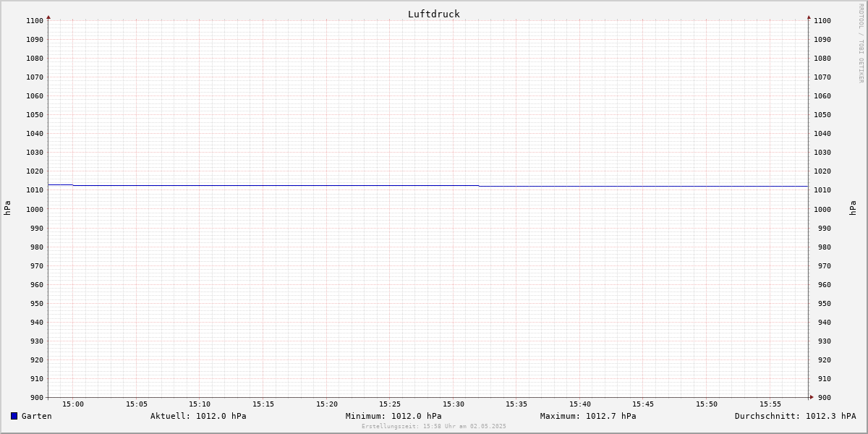Click the 15:15 time axis label
This screenshot has width=868, height=434.
point(263,404)
